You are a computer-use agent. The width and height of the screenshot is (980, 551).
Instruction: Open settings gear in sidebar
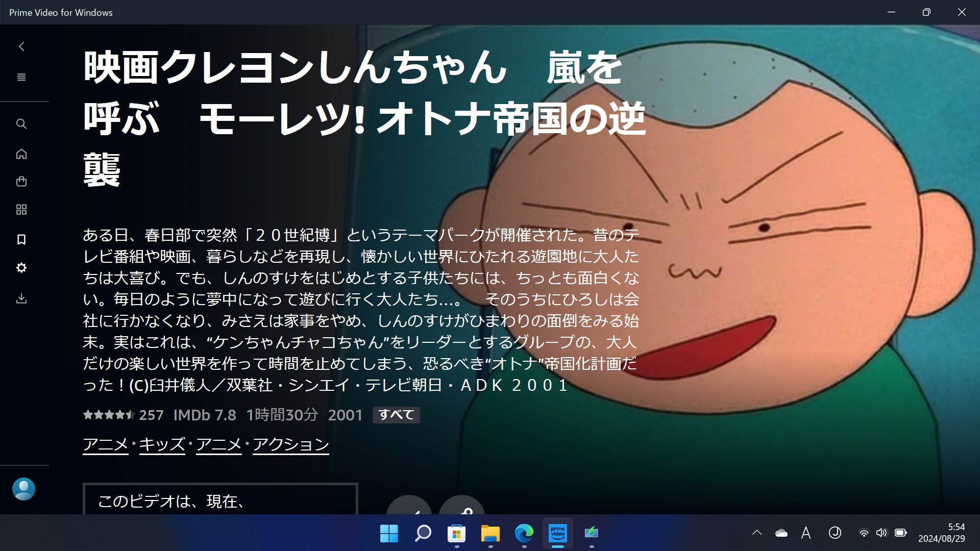(21, 268)
